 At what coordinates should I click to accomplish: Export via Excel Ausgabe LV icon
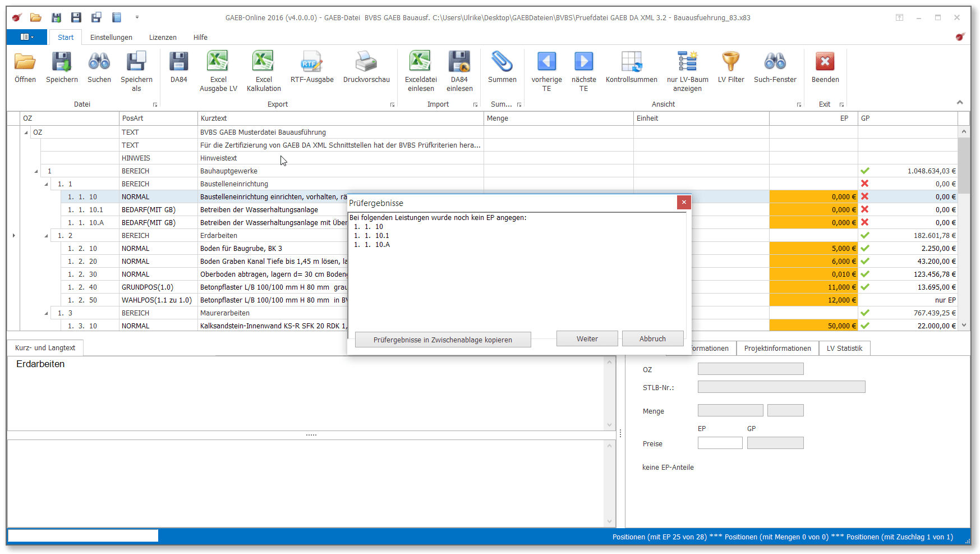point(218,62)
